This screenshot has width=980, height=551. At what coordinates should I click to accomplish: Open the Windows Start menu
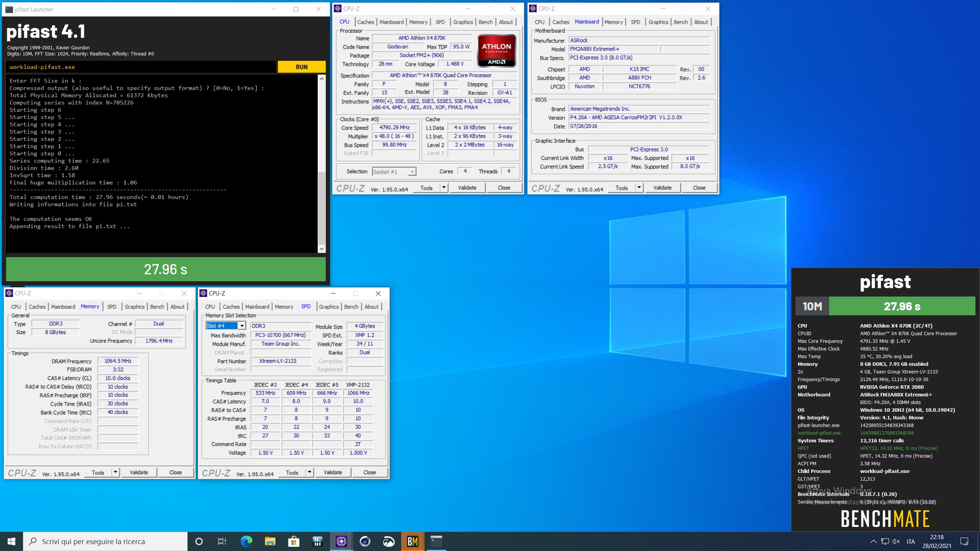[x=11, y=541]
